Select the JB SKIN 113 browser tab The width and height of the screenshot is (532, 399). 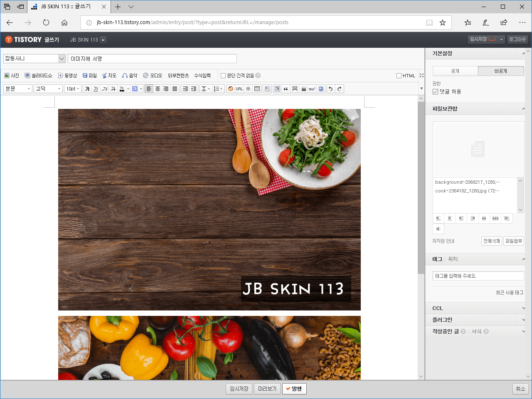pyautogui.click(x=69, y=7)
